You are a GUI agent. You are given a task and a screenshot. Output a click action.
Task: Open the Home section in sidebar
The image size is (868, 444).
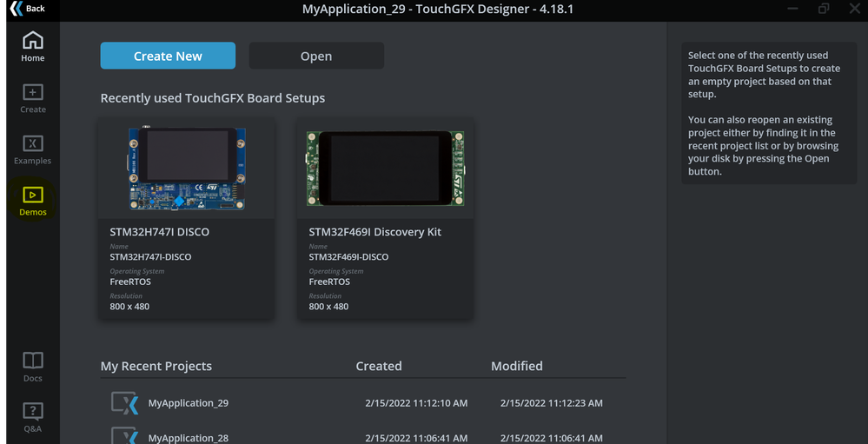point(33,47)
